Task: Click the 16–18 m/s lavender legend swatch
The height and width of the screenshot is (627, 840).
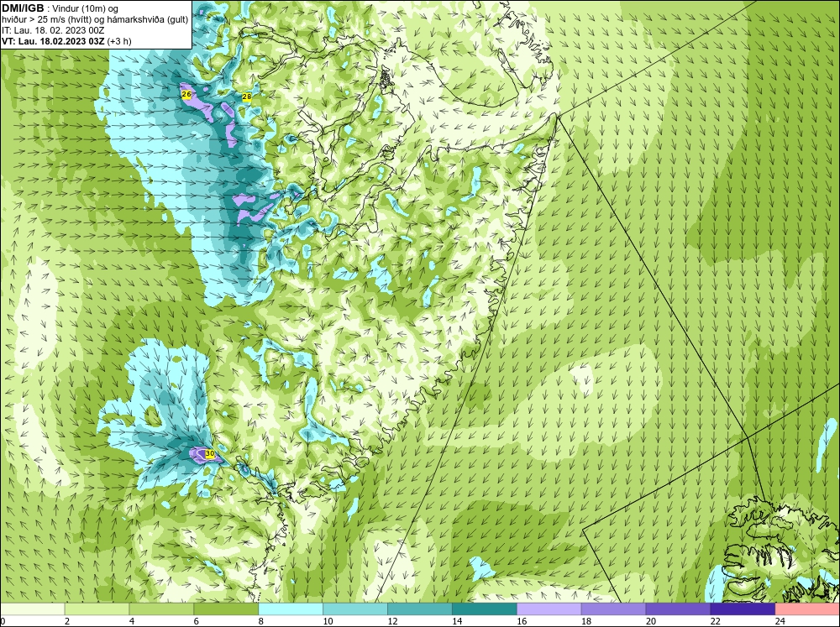Action: (x=549, y=609)
